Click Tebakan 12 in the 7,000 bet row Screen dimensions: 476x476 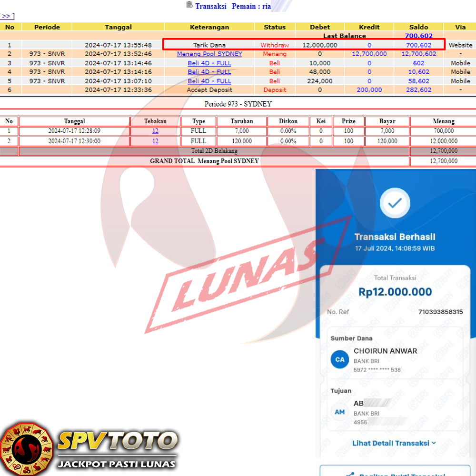155,131
